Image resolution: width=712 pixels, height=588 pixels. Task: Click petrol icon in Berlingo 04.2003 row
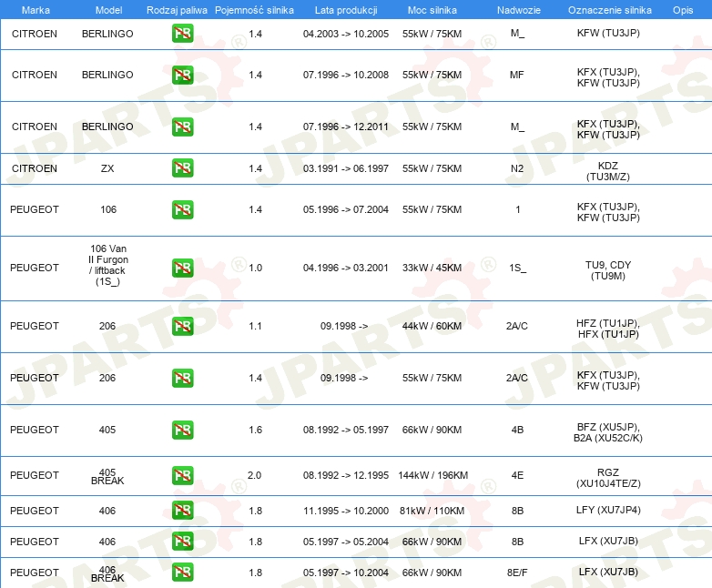click(182, 34)
